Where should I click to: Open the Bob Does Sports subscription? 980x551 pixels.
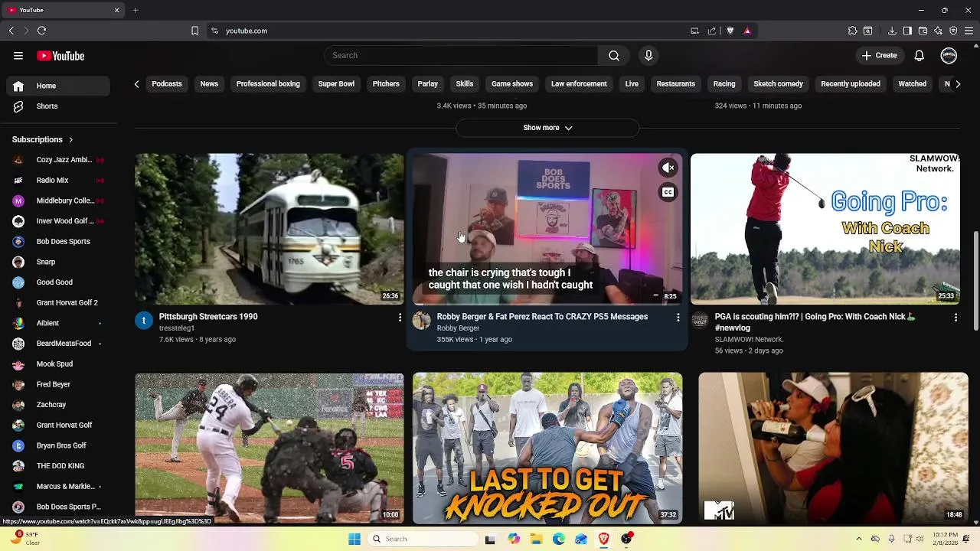[58, 242]
